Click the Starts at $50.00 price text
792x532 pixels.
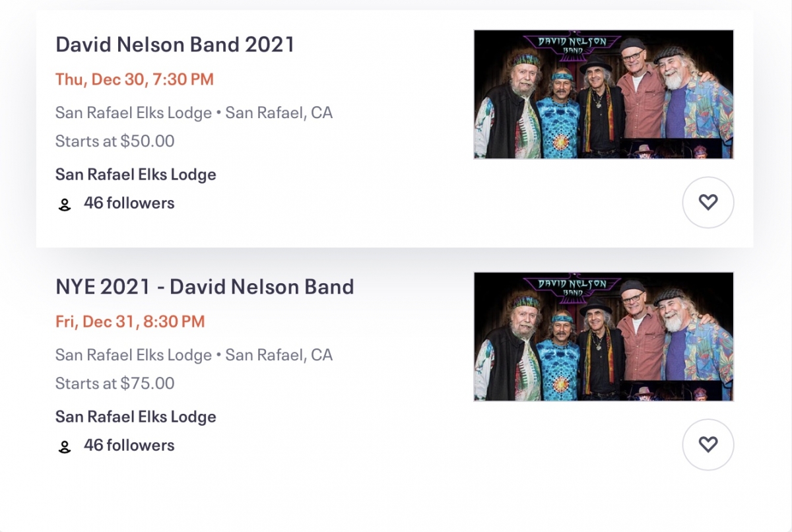pos(115,141)
